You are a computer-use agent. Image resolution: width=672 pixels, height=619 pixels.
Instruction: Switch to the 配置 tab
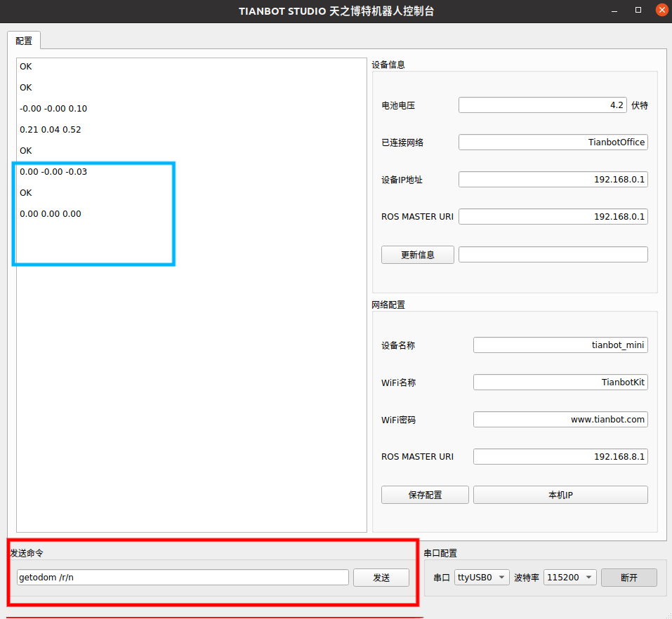pyautogui.click(x=24, y=41)
